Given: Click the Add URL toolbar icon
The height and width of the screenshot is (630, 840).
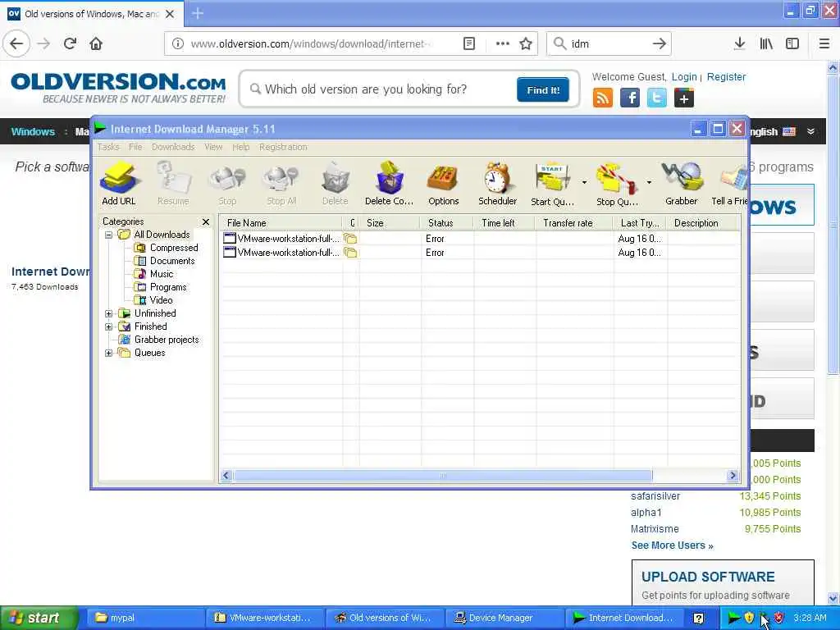Looking at the screenshot, I should pyautogui.click(x=119, y=183).
